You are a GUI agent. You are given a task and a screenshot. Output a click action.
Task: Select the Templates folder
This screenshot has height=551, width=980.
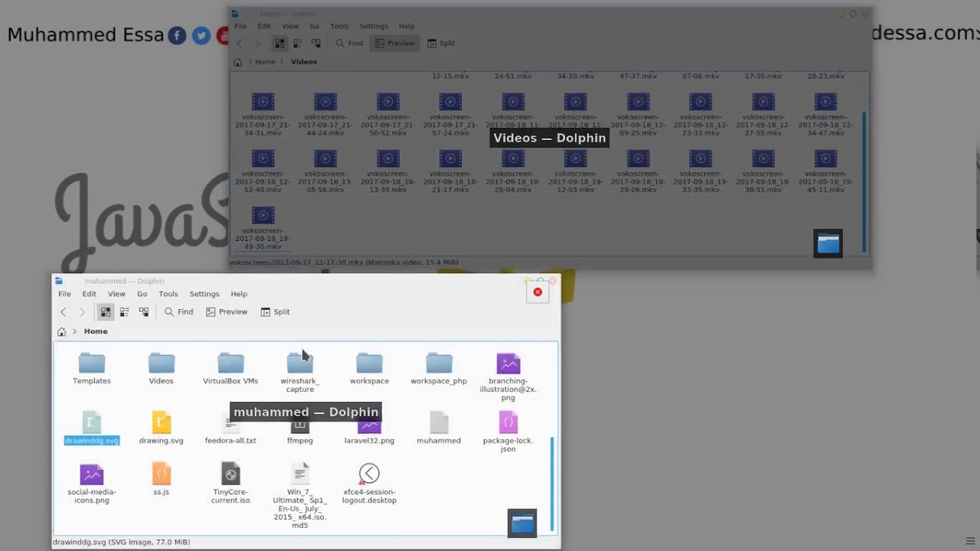92,368
